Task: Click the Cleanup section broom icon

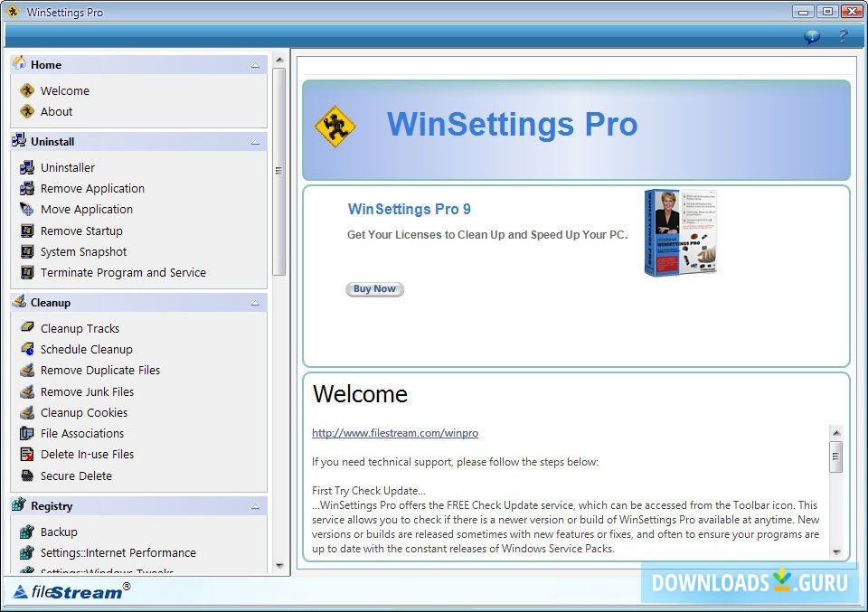Action: (x=19, y=301)
